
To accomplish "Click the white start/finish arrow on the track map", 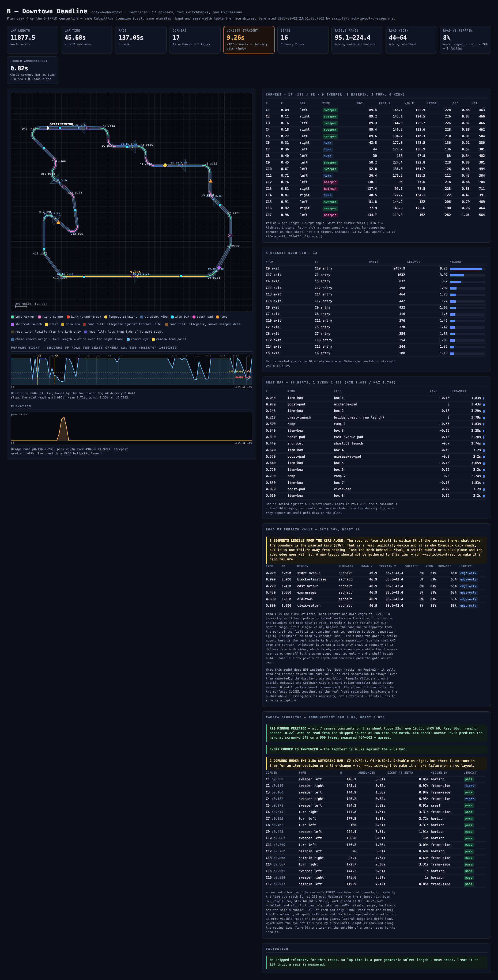I will click(48, 128).
